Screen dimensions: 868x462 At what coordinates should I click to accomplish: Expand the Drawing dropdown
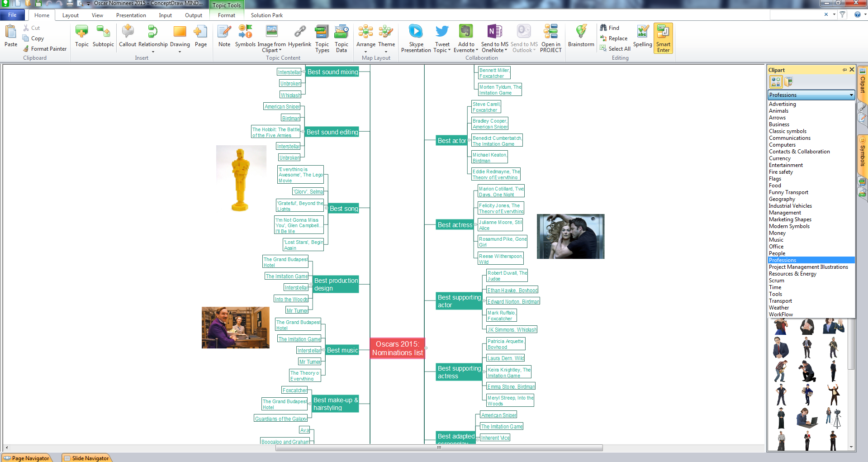click(x=180, y=52)
